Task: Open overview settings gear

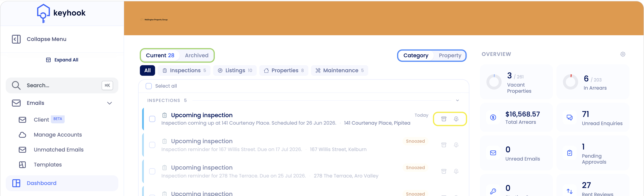Action: [623, 54]
